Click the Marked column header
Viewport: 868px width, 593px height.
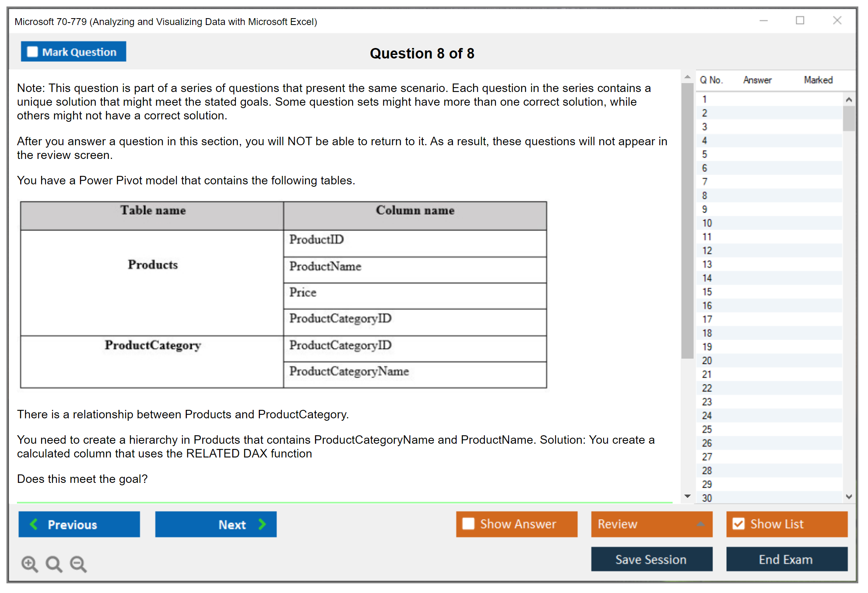818,80
